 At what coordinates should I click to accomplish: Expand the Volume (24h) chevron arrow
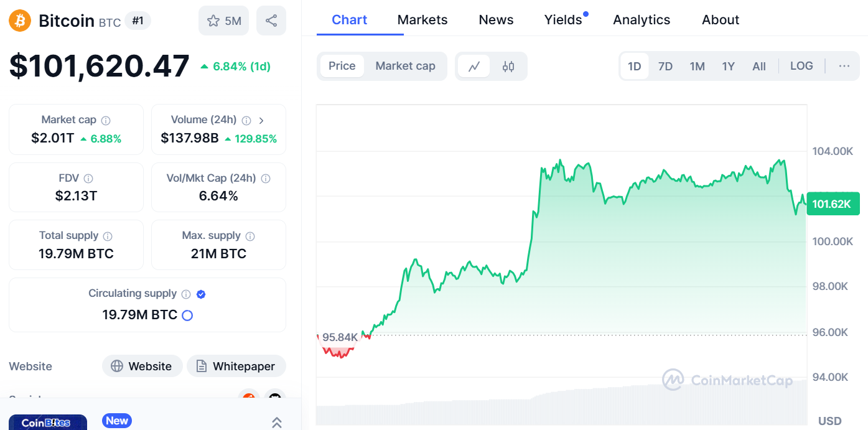(261, 120)
